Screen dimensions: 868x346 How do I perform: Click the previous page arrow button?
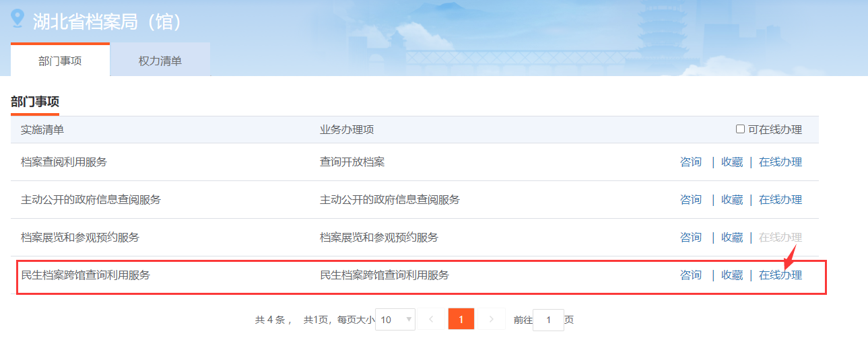pos(431,320)
